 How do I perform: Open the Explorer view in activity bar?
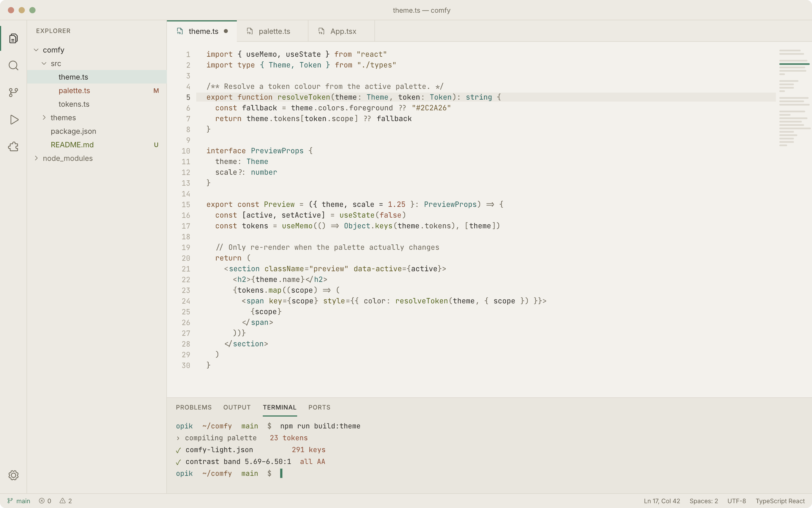point(14,38)
